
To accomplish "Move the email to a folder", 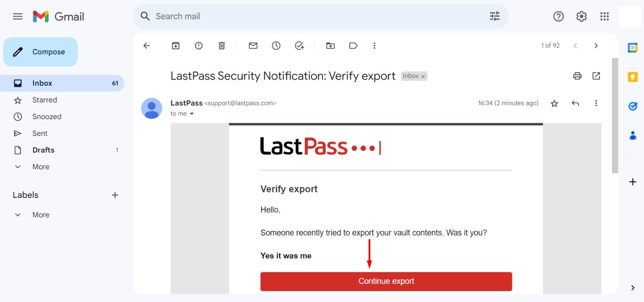I will 330,45.
